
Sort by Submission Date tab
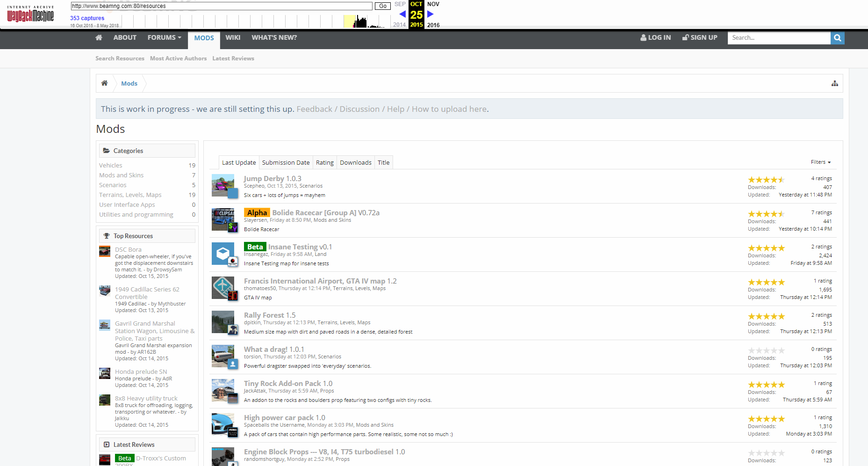[x=286, y=163]
